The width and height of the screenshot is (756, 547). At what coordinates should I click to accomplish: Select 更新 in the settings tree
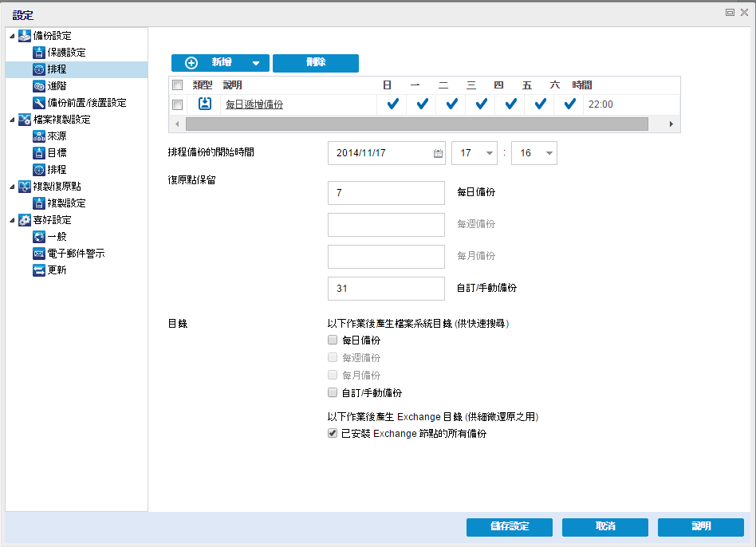tap(57, 270)
